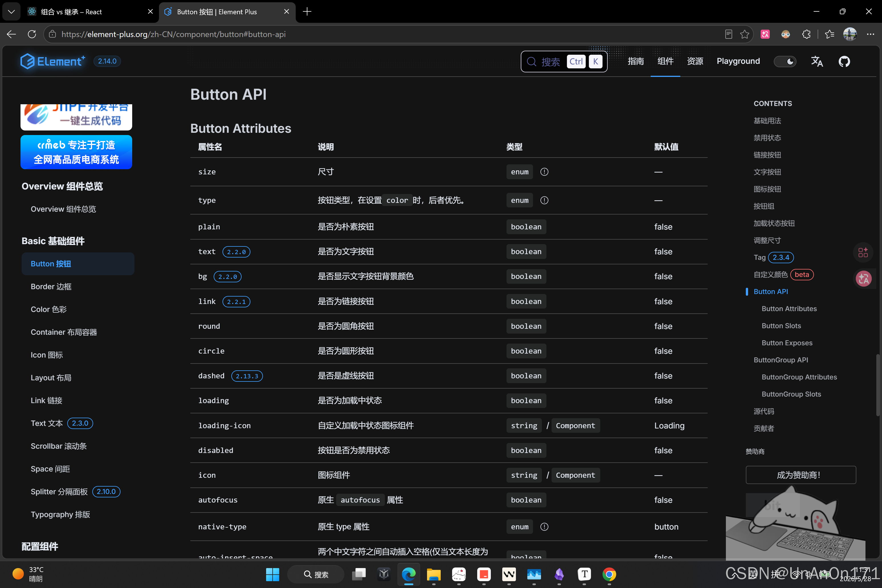
Task: Bookmark this page with star icon
Action: pyautogui.click(x=745, y=34)
